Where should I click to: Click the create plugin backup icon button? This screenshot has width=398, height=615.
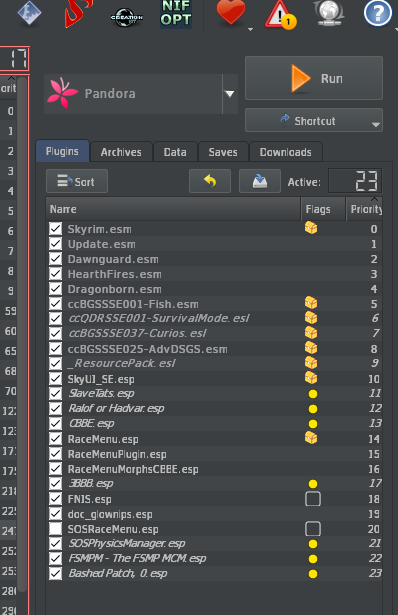(x=260, y=181)
